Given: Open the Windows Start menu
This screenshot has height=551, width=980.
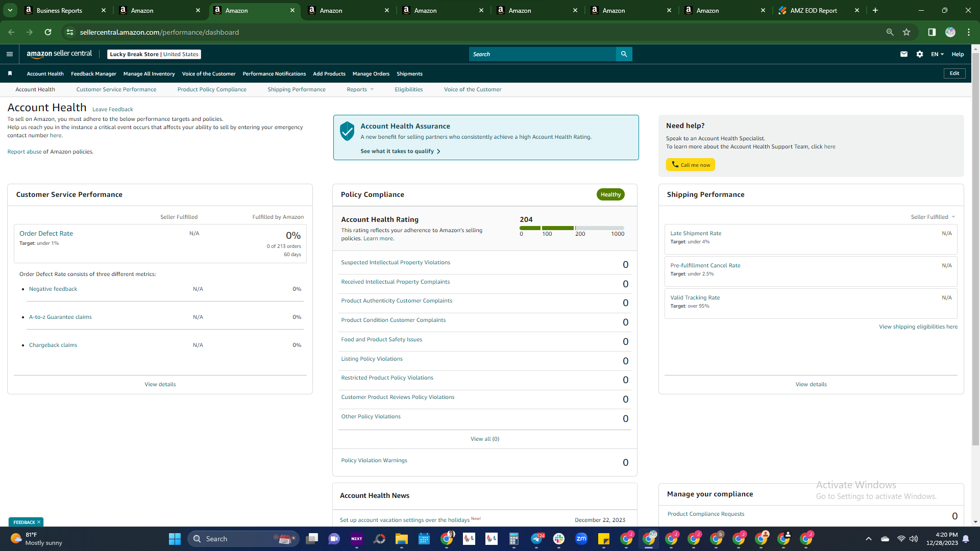Looking at the screenshot, I should click(x=175, y=539).
